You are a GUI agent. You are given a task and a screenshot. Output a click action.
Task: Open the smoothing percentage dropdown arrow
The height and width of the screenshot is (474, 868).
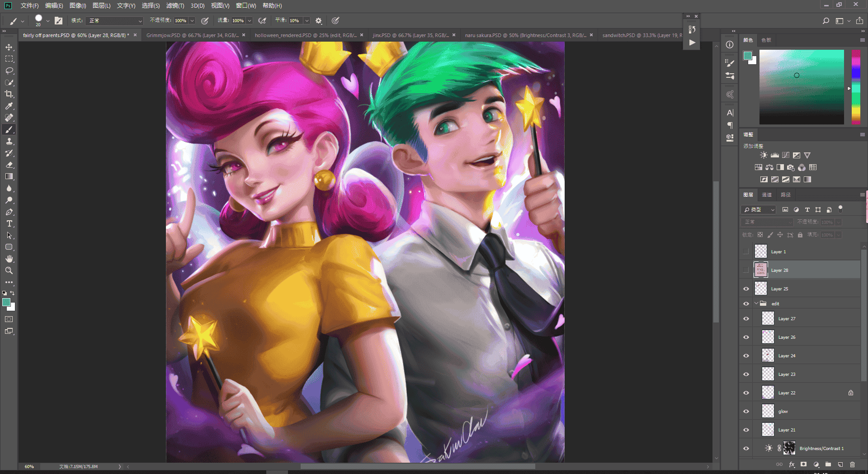307,21
